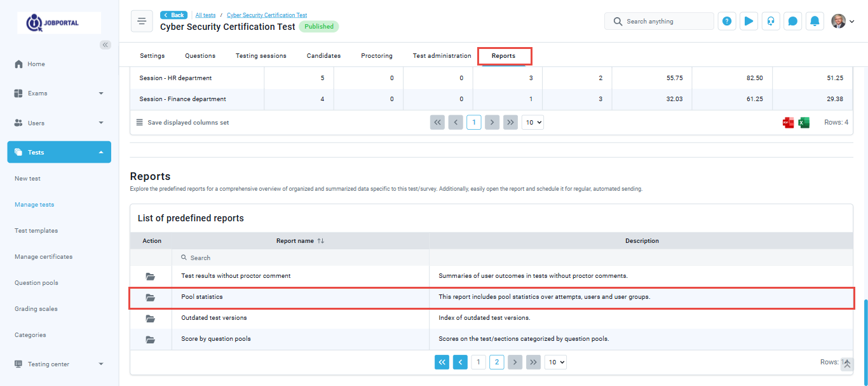
Task: Click the play tutorial icon
Action: (749, 21)
